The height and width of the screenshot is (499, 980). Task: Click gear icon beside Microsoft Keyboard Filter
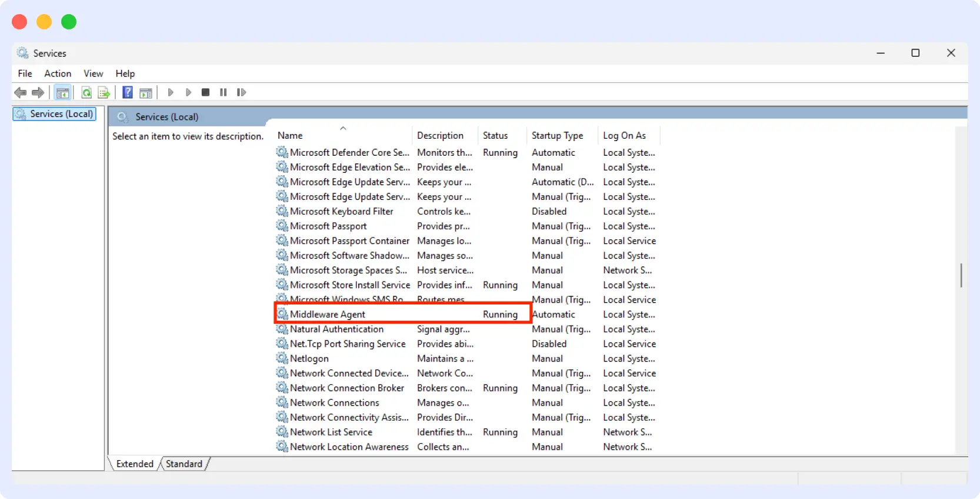(x=282, y=211)
